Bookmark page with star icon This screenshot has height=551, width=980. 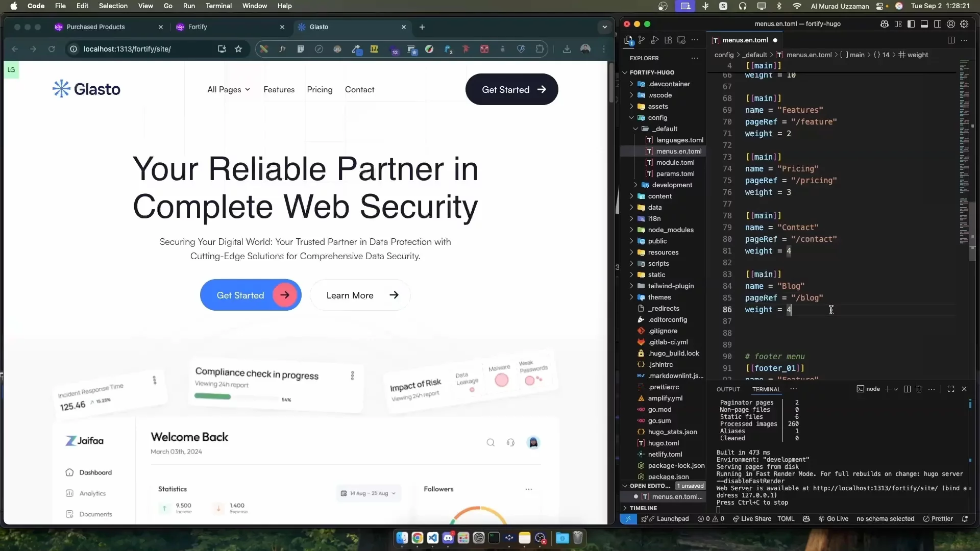[238, 49]
